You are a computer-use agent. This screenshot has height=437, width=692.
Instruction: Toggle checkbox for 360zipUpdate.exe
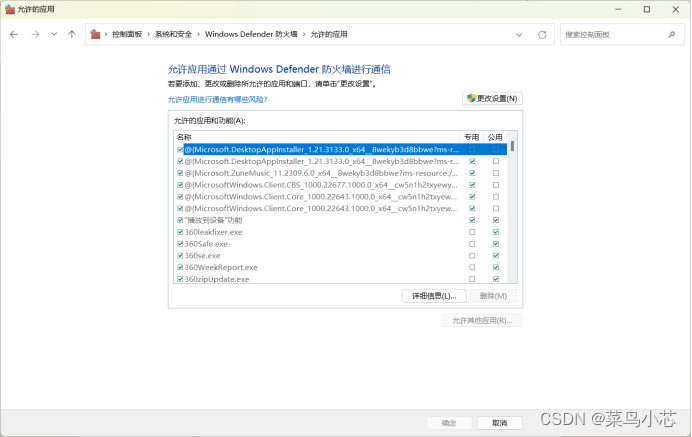point(180,279)
